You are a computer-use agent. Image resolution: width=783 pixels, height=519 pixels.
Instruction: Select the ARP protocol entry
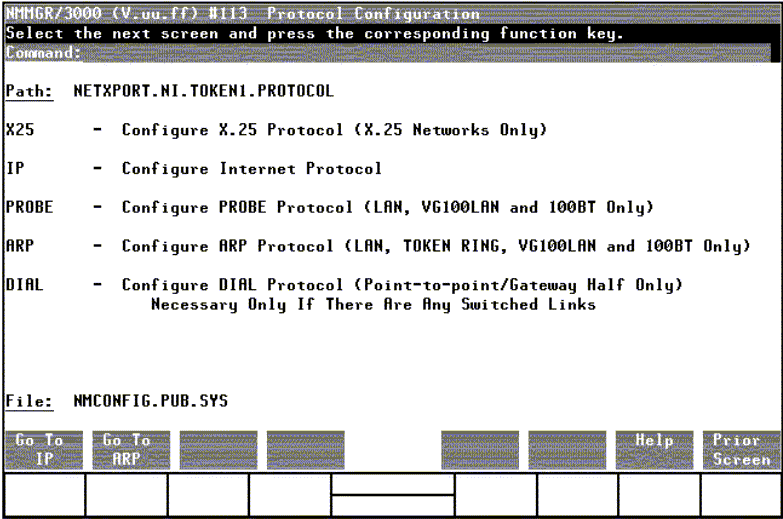point(20,246)
